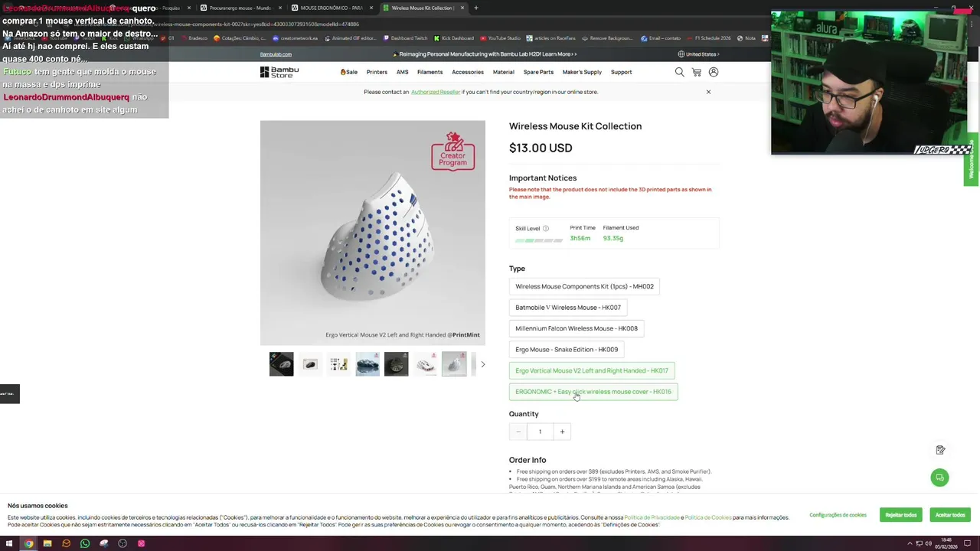Click the skill level info icon
980x551 pixels.
[x=546, y=228]
